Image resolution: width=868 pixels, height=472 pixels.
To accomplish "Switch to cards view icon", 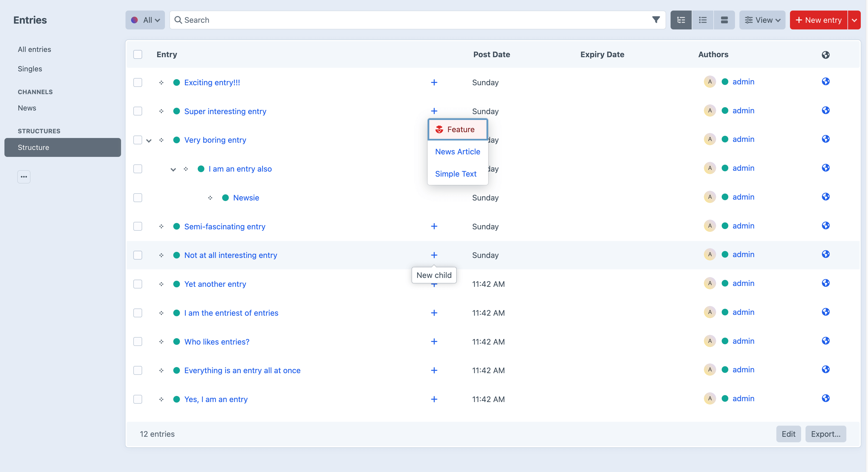I will point(724,20).
